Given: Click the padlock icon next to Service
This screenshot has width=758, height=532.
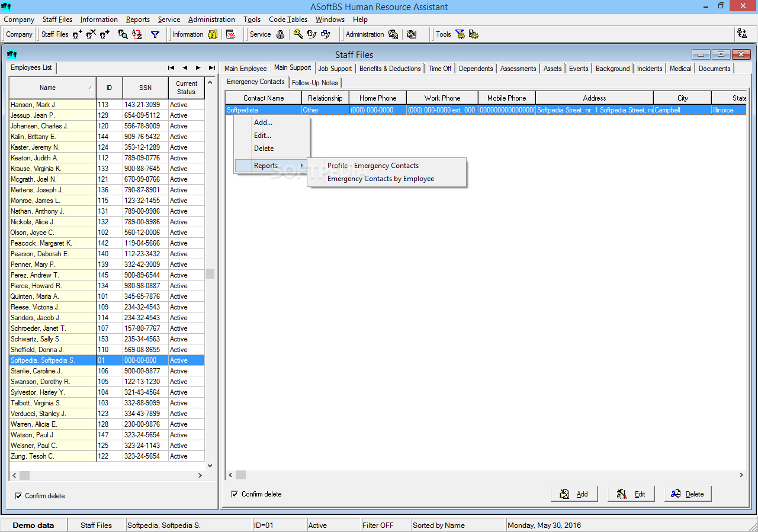Looking at the screenshot, I should pos(281,34).
